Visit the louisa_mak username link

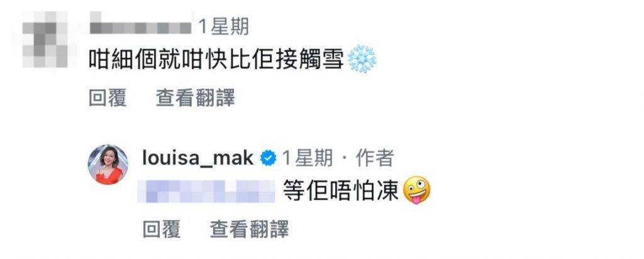coord(197,158)
